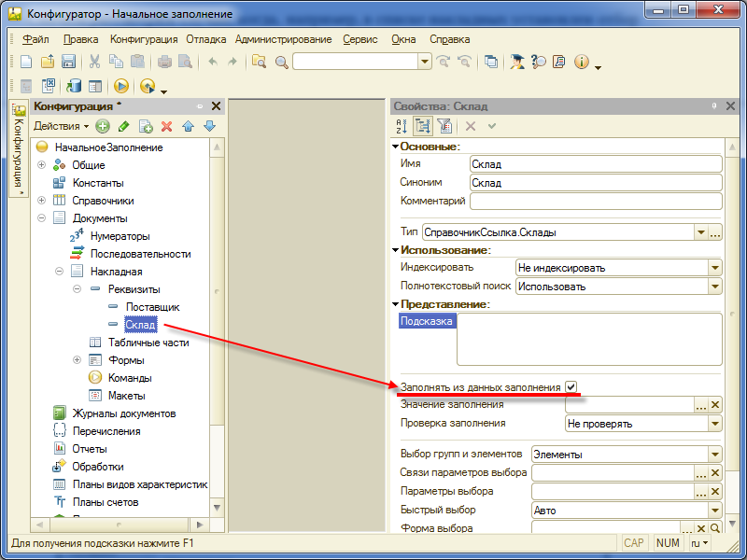This screenshot has height=560, width=747.
Task: Click the ellipsis button next to Тип field
Action: (715, 232)
